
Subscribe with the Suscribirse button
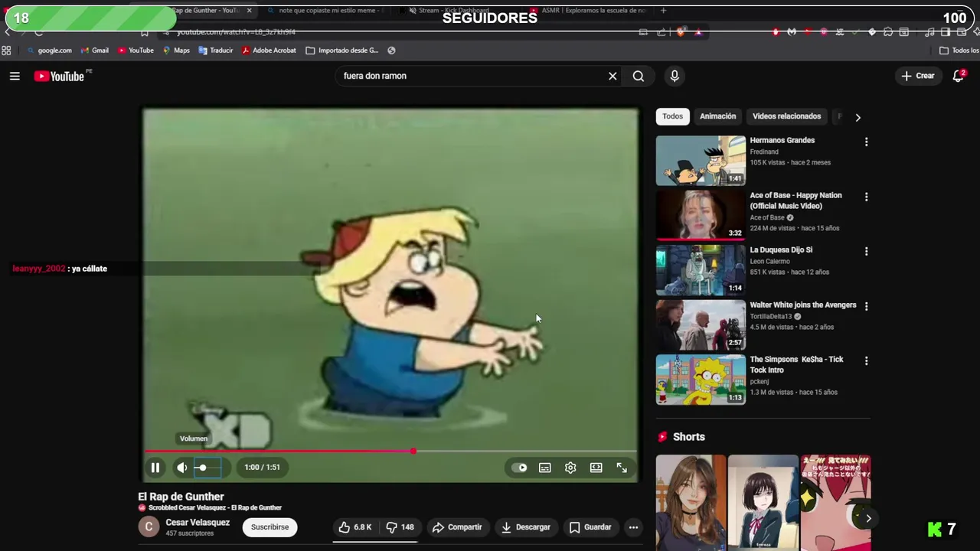269,527
